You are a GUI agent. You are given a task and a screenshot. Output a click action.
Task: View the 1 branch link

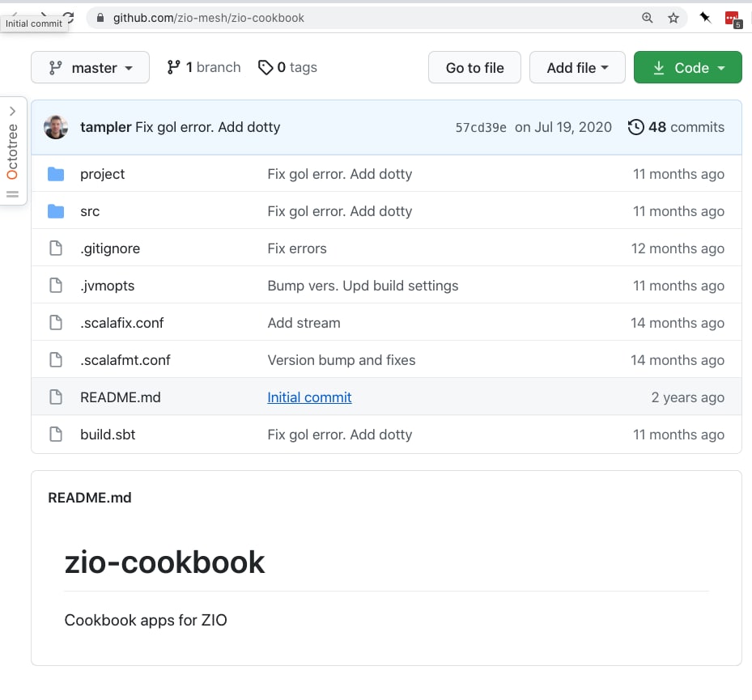point(204,67)
